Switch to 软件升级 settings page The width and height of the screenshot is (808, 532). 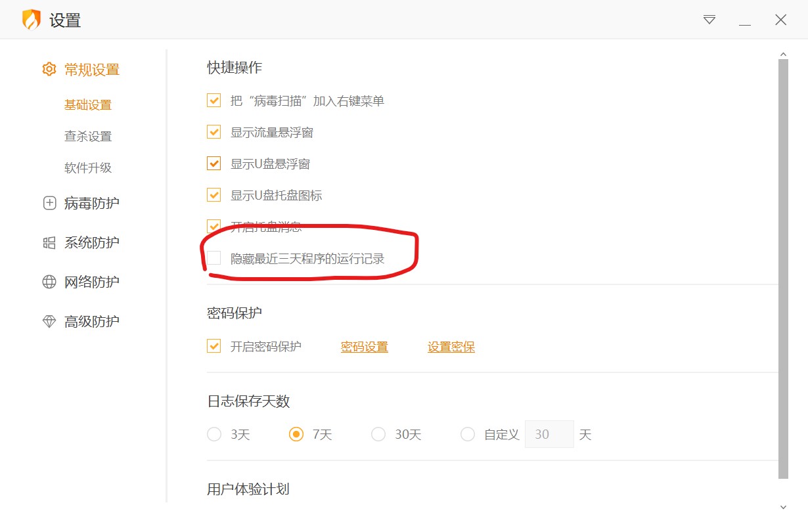tap(88, 168)
